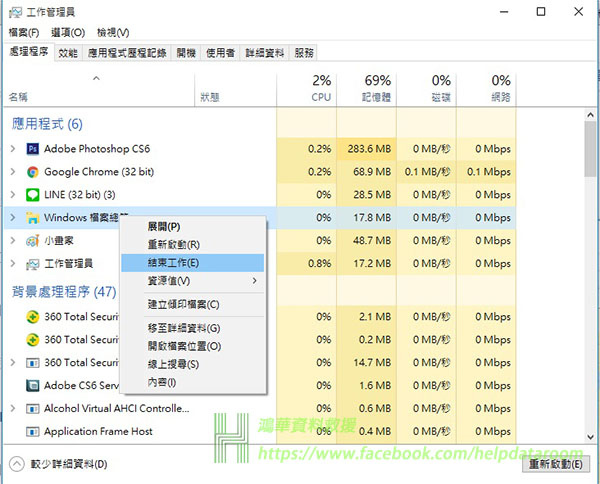The image size is (600, 484).
Task: Switch to the 詳細資料 tab
Action: pos(264,53)
